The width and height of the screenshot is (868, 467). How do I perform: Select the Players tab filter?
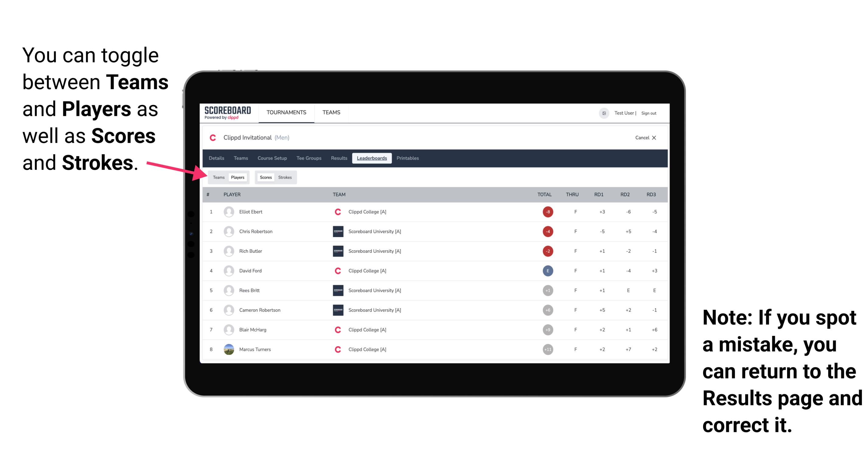coord(238,177)
